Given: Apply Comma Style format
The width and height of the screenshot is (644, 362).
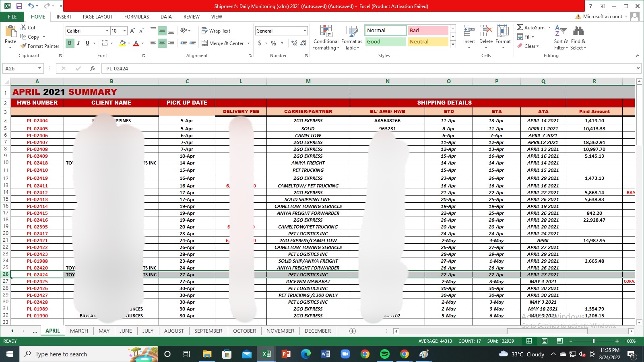Looking at the screenshot, I should tap(282, 43).
